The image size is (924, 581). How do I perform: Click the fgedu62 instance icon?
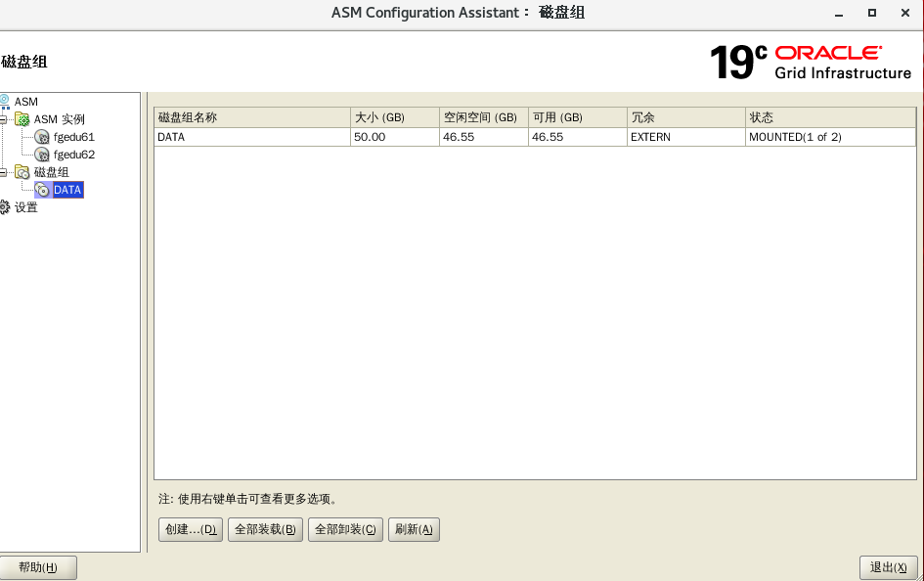tap(42, 155)
